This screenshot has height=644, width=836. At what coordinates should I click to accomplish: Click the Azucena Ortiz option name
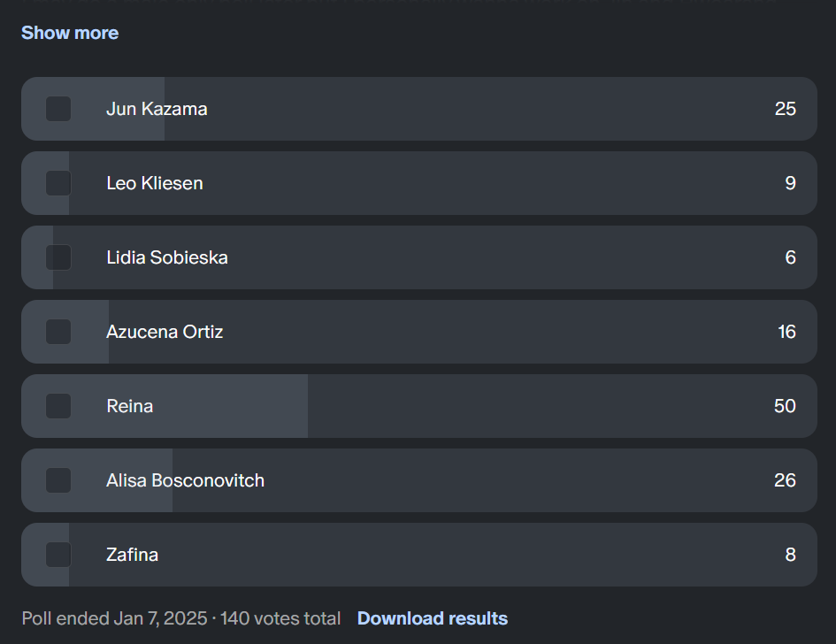click(165, 332)
